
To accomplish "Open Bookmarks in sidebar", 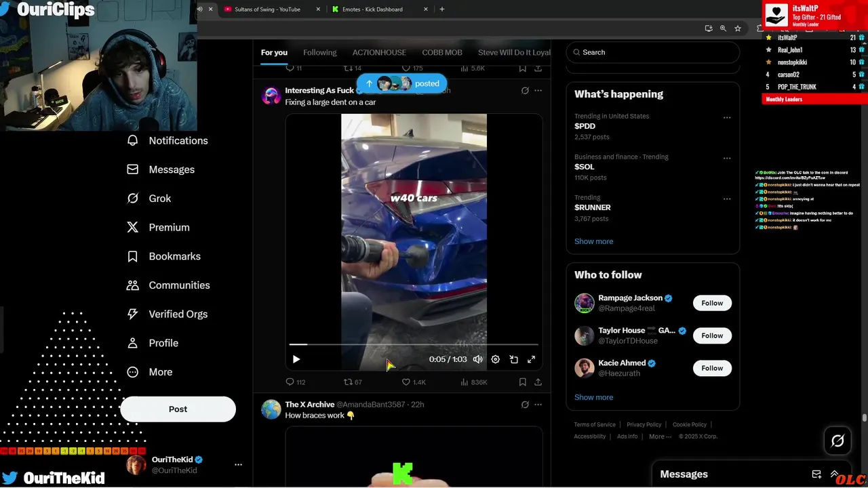I will tap(163, 256).
